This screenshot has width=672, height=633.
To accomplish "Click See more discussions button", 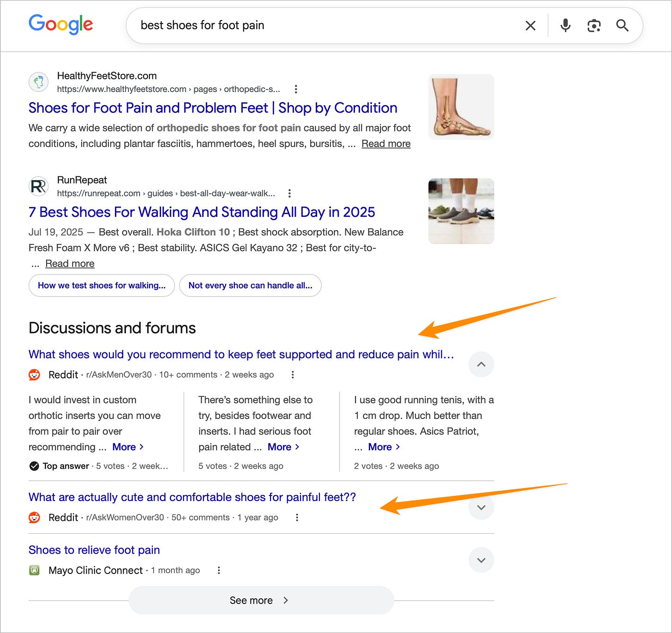I will (x=261, y=600).
